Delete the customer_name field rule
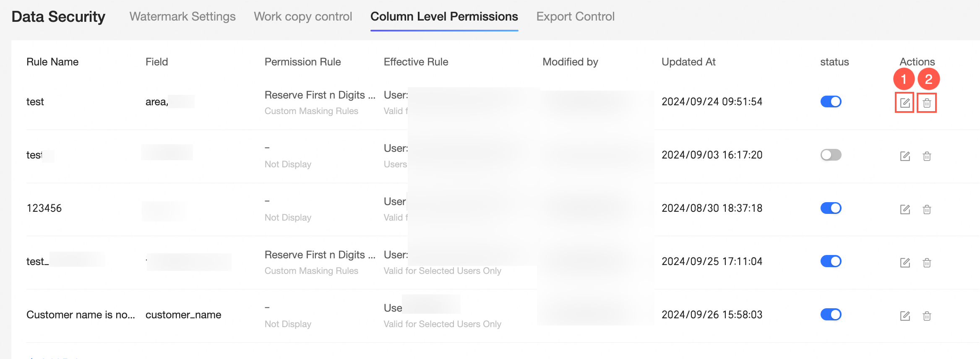This screenshot has height=359, width=980. [x=927, y=316]
